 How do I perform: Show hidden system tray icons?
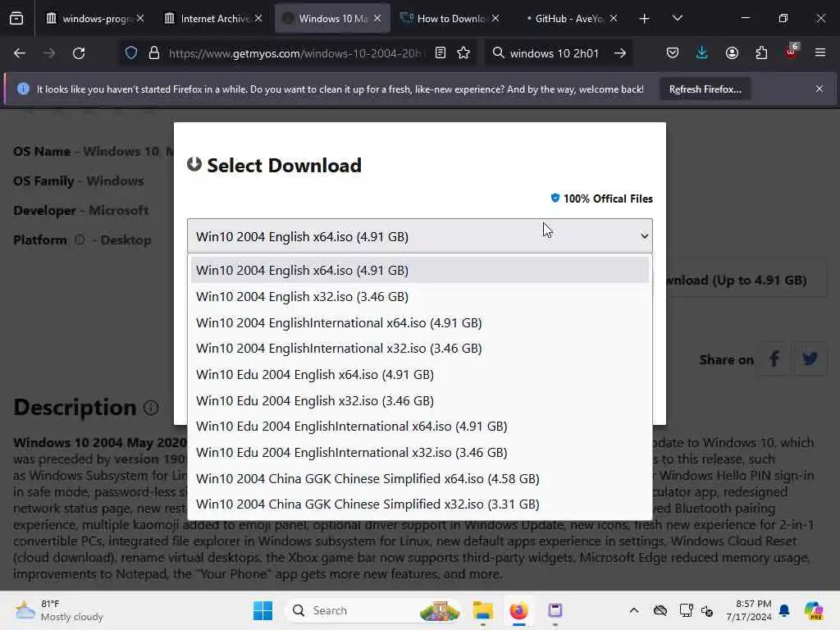[634, 610]
